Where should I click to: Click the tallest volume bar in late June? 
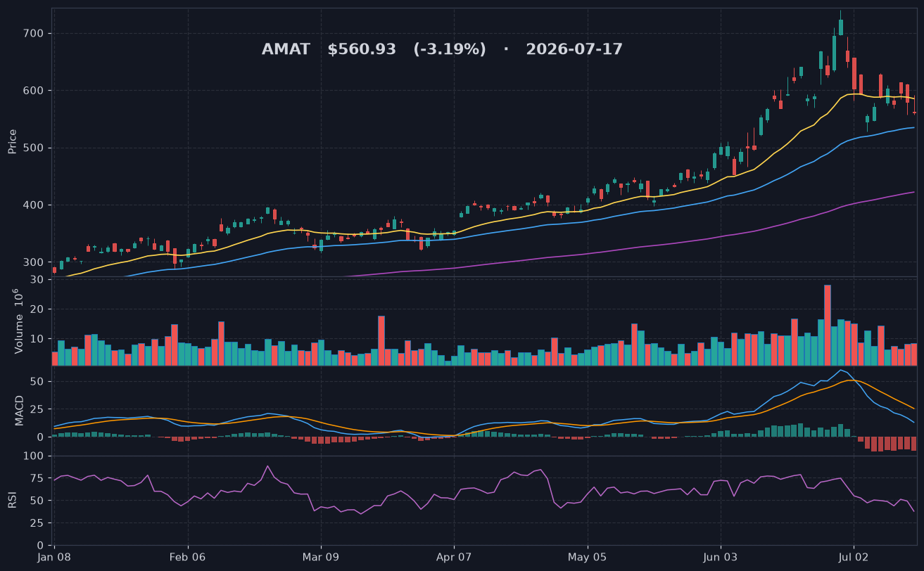pyautogui.click(x=828, y=325)
